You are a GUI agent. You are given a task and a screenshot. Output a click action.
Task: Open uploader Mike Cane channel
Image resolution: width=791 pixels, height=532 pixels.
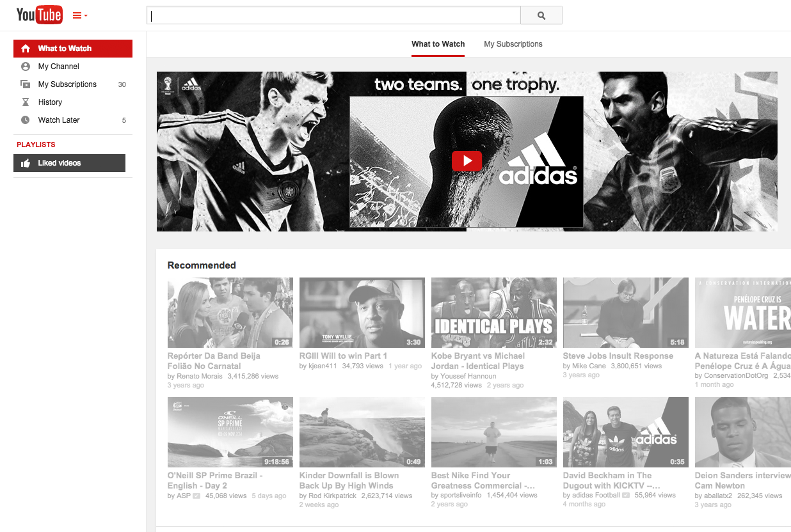(x=589, y=366)
